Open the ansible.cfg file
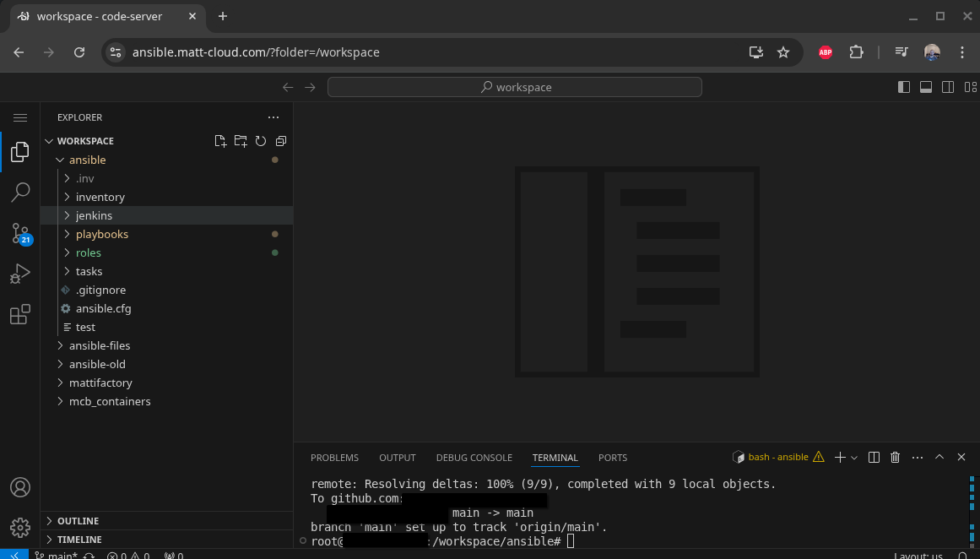The width and height of the screenshot is (980, 559). pyautogui.click(x=103, y=308)
